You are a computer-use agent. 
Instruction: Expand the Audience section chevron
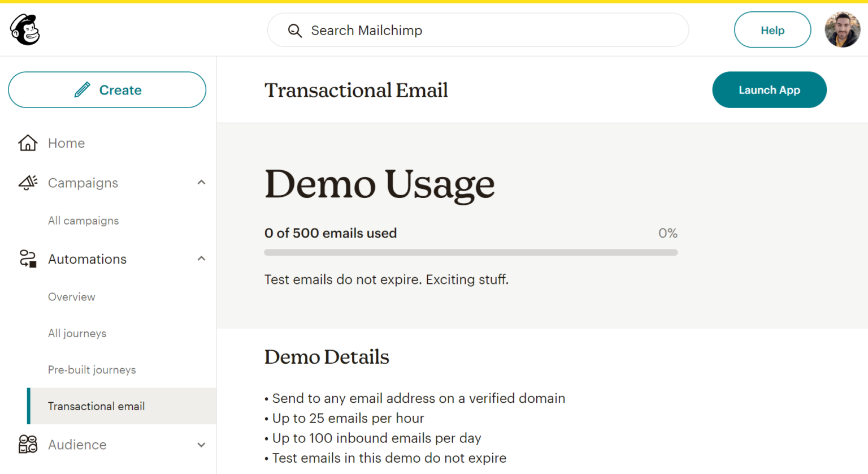click(x=201, y=445)
